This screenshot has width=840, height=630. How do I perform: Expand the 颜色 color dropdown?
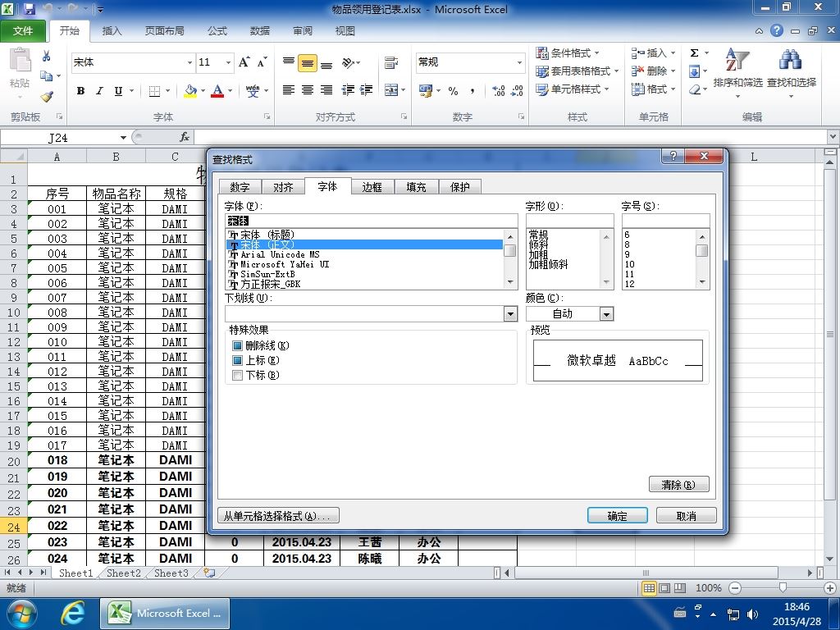click(x=606, y=314)
